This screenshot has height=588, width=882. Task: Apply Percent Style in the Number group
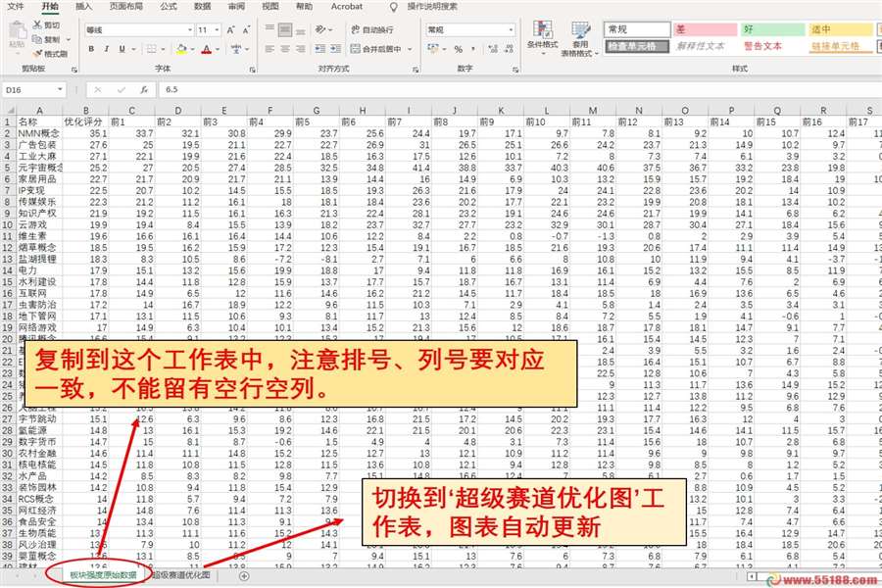[x=458, y=49]
